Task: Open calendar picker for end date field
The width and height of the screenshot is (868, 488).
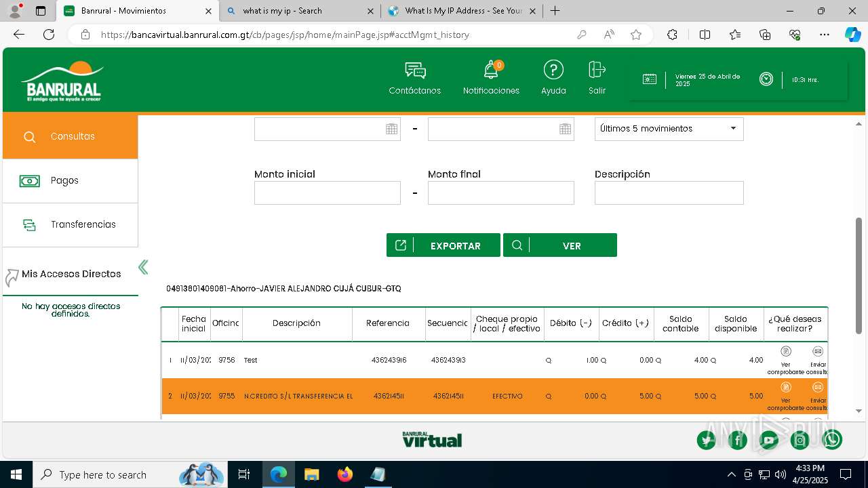Action: (565, 129)
